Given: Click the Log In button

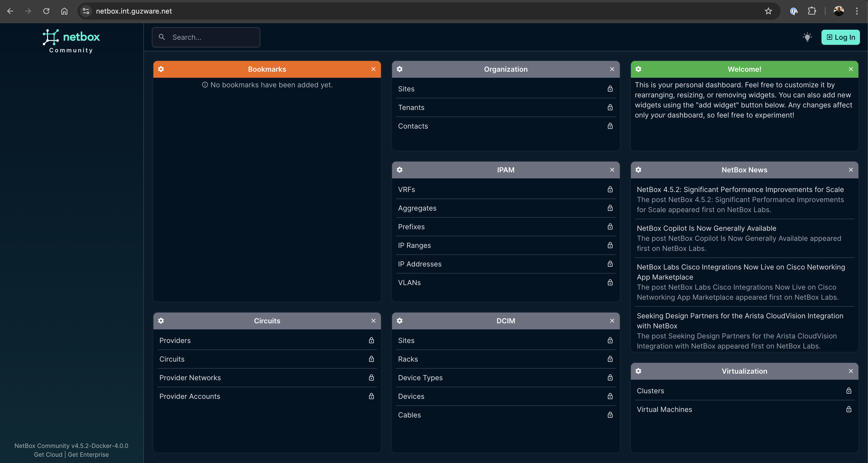Looking at the screenshot, I should coord(840,37).
